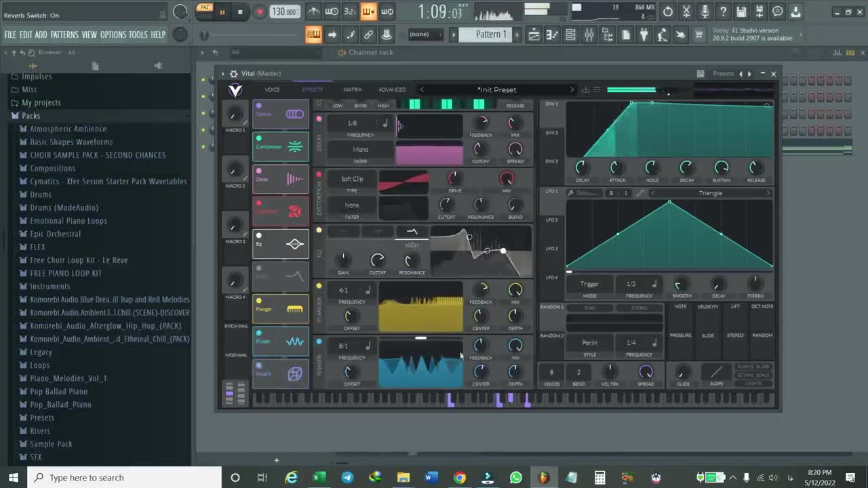This screenshot has width=868, height=488.
Task: Toggle the metronome icon in toolbar
Action: point(313,12)
